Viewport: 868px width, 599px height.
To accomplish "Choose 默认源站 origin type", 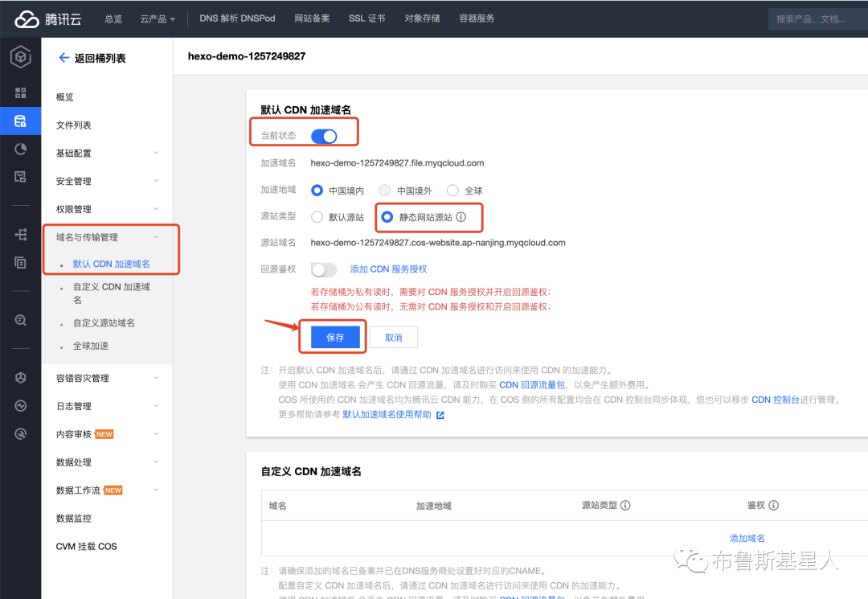I will pos(317,217).
